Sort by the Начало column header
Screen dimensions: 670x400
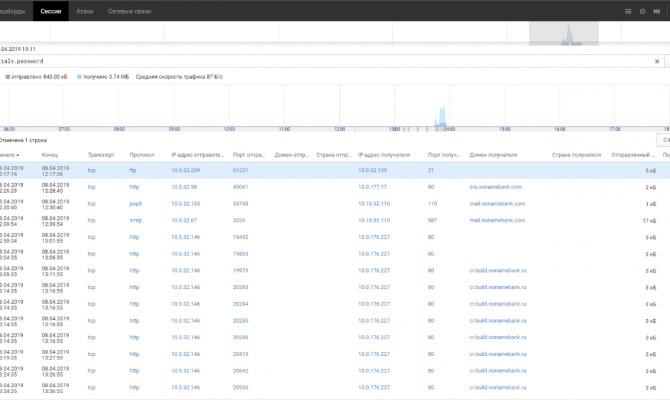coord(9,155)
